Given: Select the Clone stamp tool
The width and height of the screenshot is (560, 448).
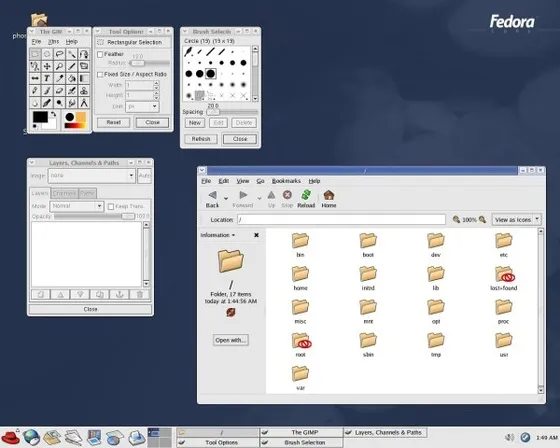Looking at the screenshot, I should [84, 90].
